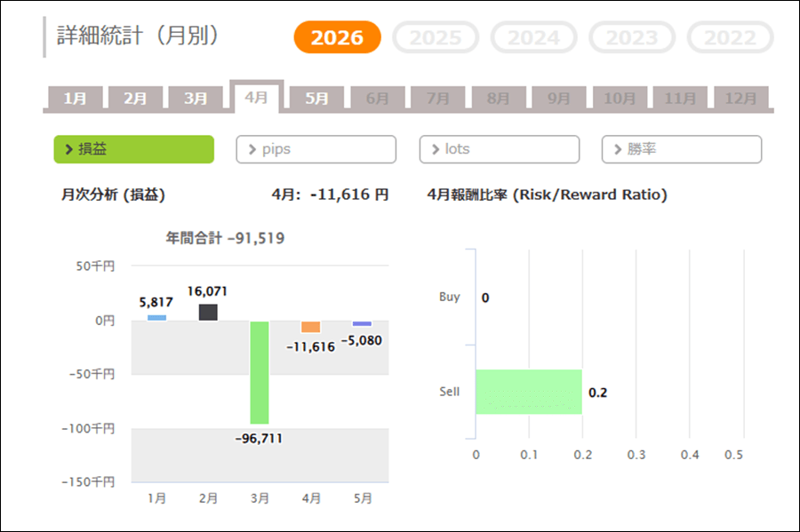Open the 6月 month tab

tap(378, 98)
